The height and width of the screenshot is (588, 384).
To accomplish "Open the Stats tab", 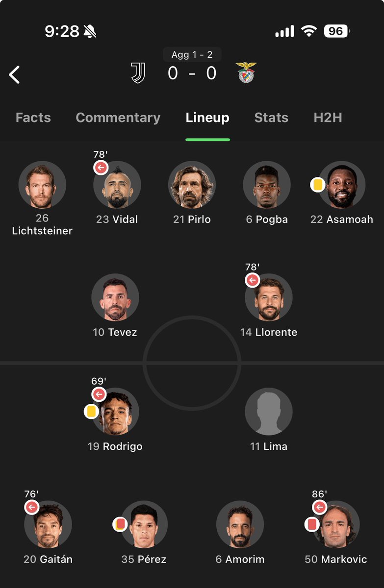I will point(271,118).
